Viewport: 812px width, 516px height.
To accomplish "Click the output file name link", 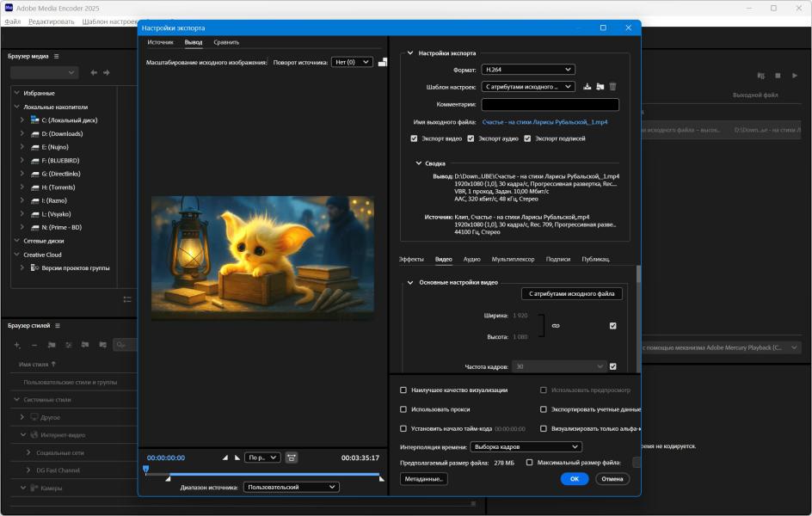I will point(544,122).
